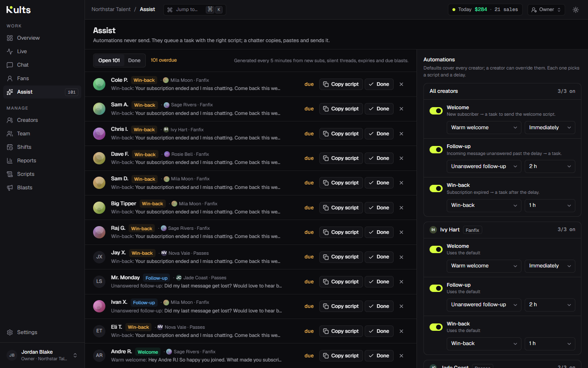Dismiss the Raj G. task with X
Viewport: 588px width, 368px height.
(x=401, y=232)
